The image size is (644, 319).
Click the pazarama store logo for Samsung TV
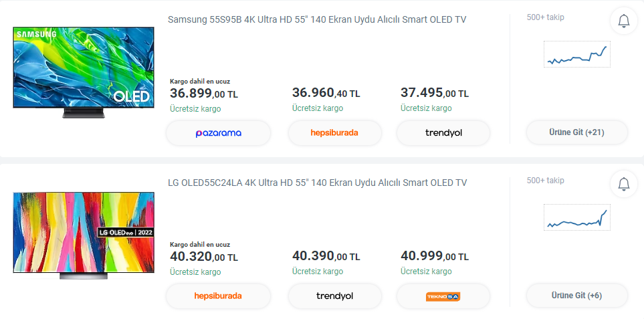click(x=218, y=133)
